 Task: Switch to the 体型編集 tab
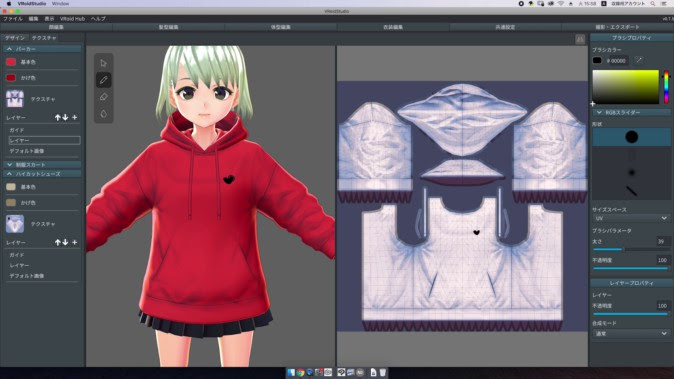[x=281, y=27]
